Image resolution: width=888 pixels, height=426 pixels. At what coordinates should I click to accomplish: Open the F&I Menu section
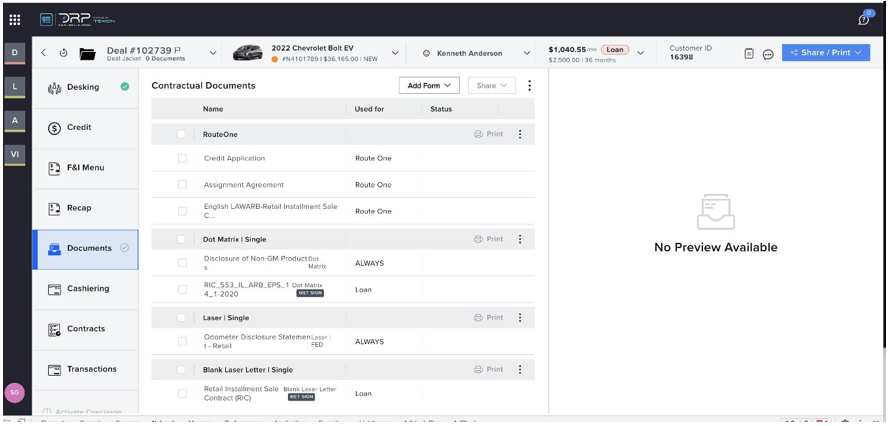(86, 168)
